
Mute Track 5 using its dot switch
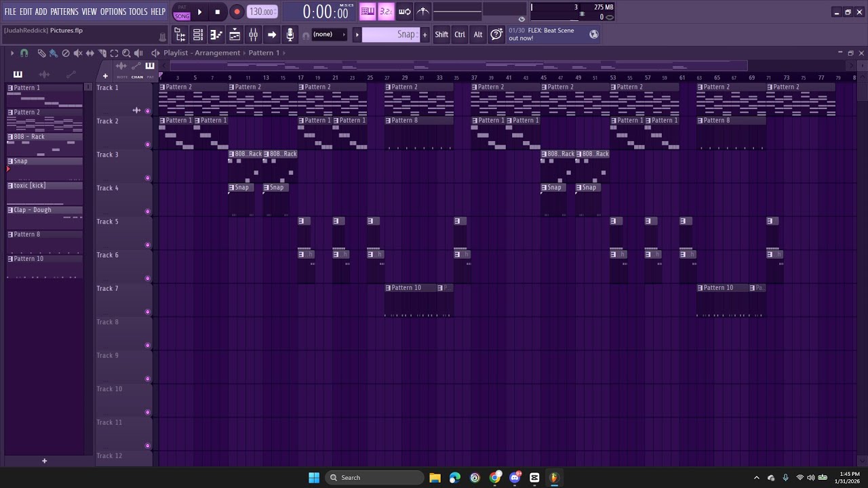tap(148, 245)
